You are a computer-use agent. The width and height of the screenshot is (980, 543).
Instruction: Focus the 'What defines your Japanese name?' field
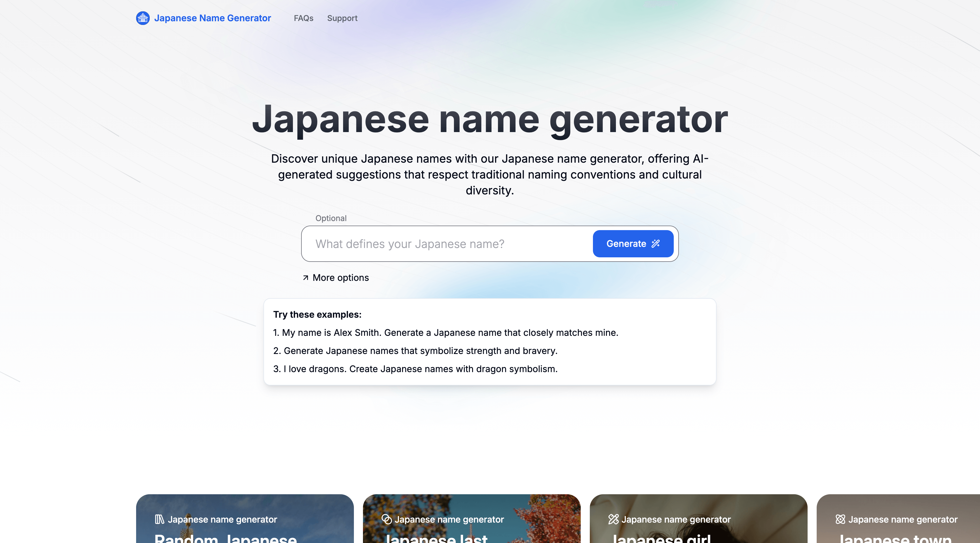point(447,244)
